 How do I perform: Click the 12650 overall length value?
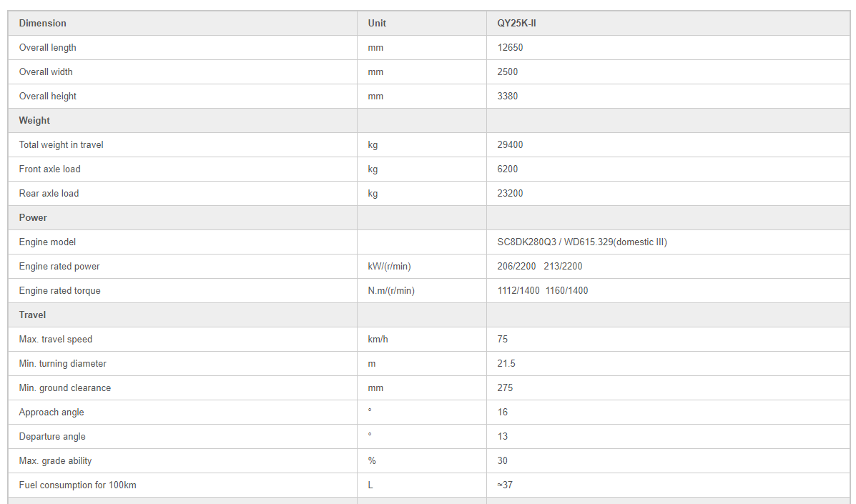click(x=510, y=47)
